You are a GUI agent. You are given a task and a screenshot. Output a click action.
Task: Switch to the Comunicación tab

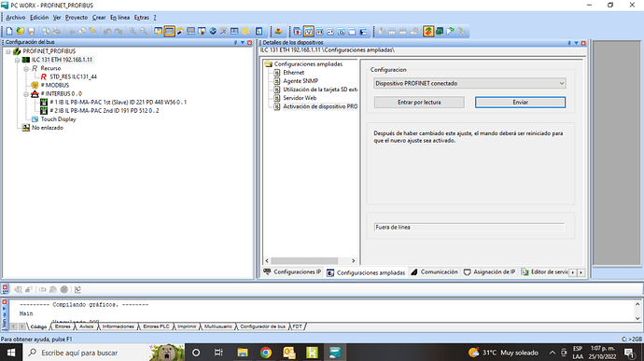tap(435, 271)
